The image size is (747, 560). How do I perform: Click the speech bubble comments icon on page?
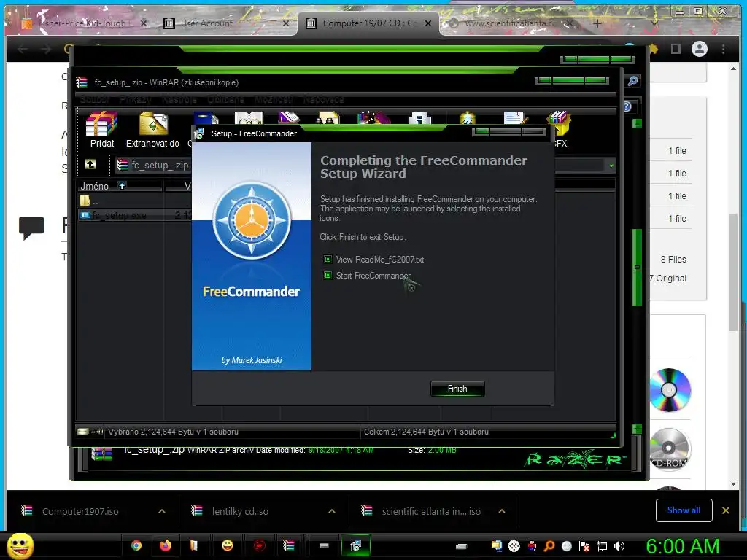pos(31,227)
